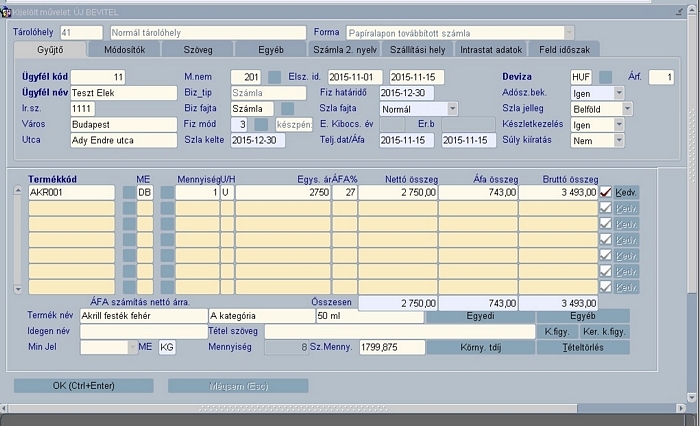Viewport: 700px width, 426px height.
Task: Click Körny. tdíj button
Action: coord(480,347)
